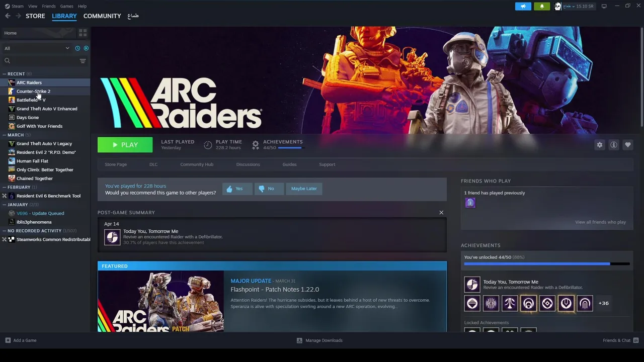Click the achievements gear icon beside ACHIEVEMENTS
Image resolution: width=644 pixels, height=362 pixels.
pos(256,145)
